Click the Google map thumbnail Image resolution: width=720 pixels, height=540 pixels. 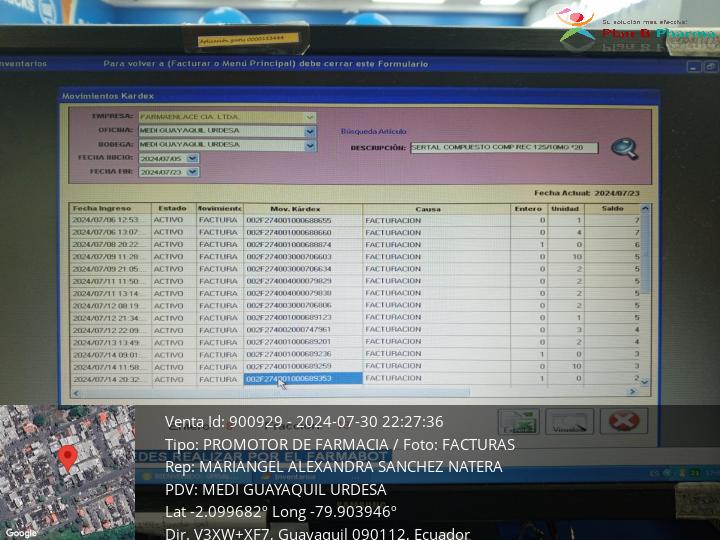click(68, 472)
